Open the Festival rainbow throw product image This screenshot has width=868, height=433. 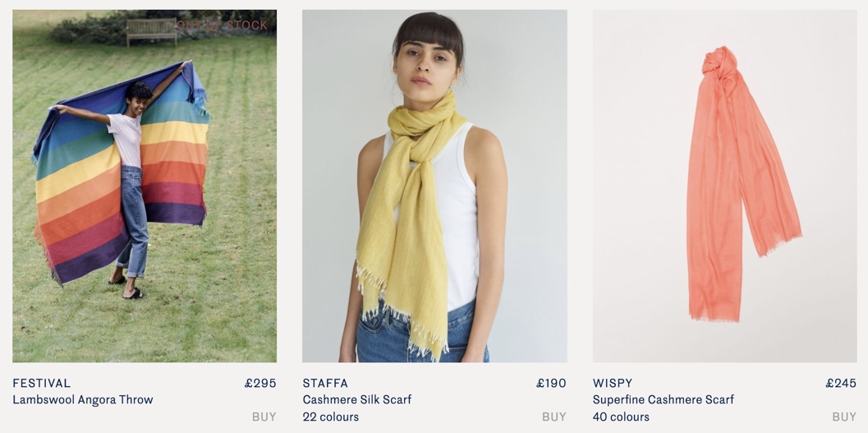tap(145, 186)
